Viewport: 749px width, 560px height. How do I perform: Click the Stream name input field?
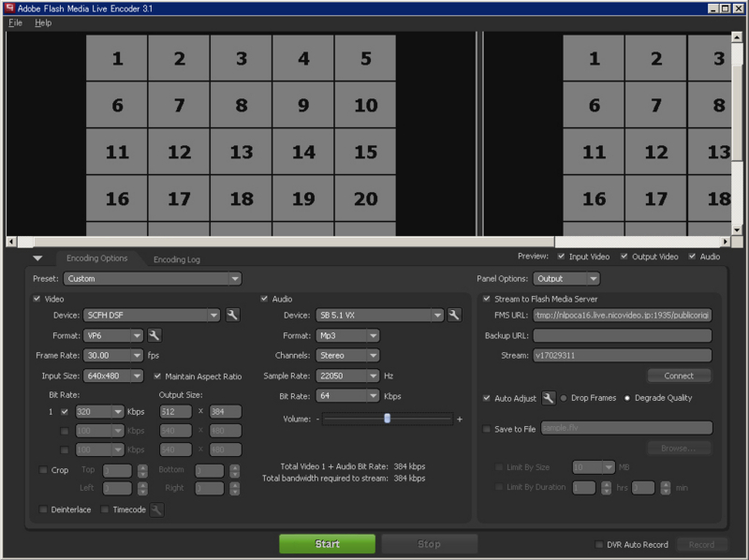tap(623, 356)
